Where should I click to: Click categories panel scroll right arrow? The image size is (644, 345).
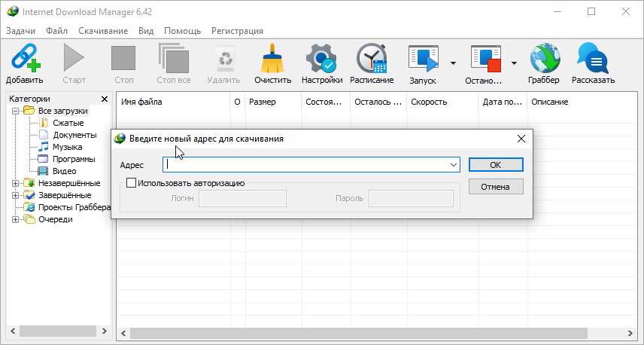tap(105, 331)
